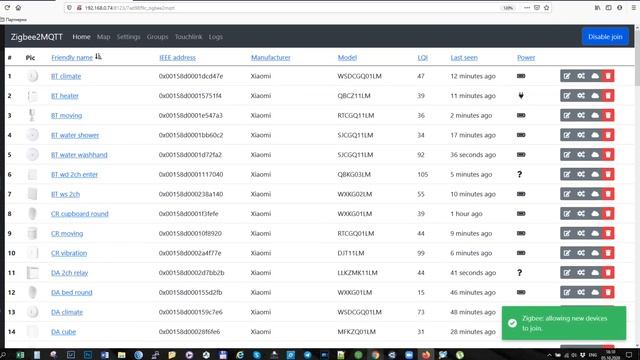The height and width of the screenshot is (360, 640).
Task: Click rename icon for BT heater
Action: (x=567, y=96)
